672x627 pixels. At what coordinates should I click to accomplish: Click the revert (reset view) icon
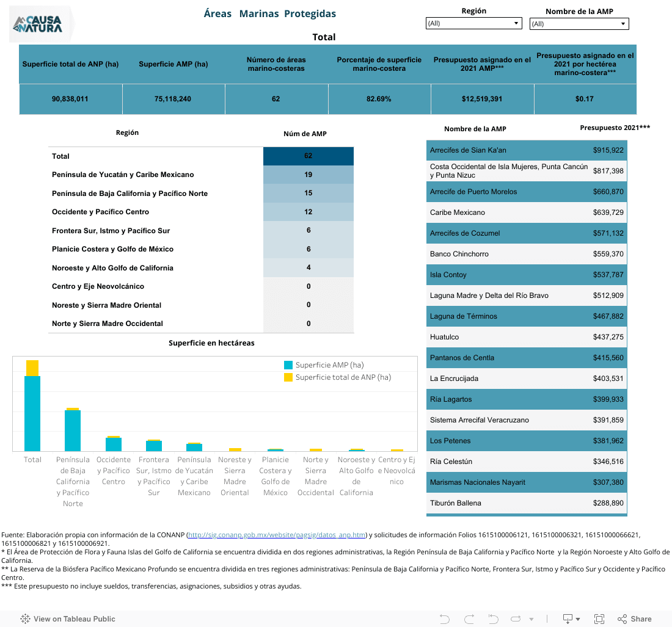493,619
